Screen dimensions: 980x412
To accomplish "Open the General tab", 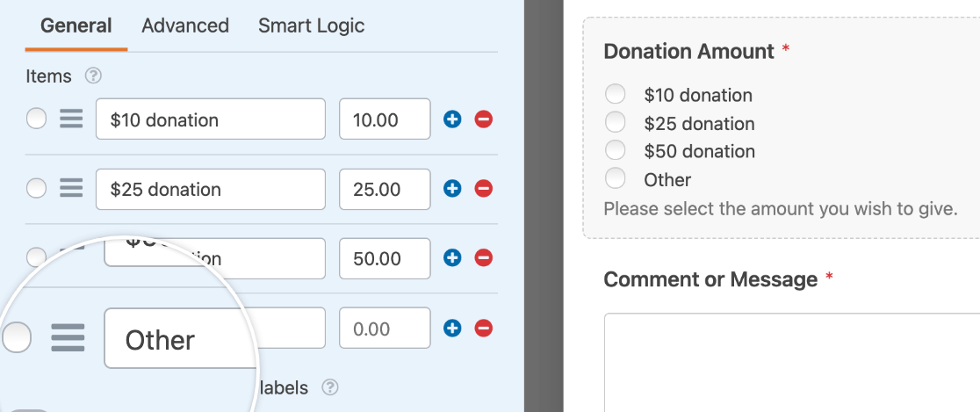I will [x=76, y=25].
